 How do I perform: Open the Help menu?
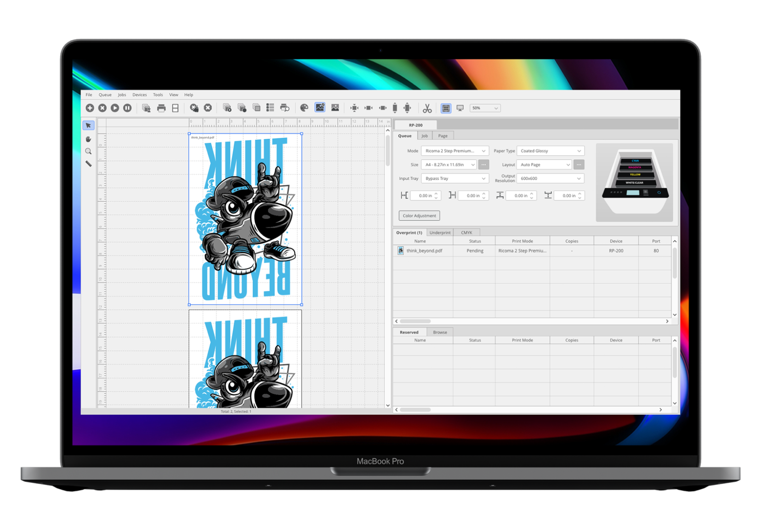[x=188, y=95]
